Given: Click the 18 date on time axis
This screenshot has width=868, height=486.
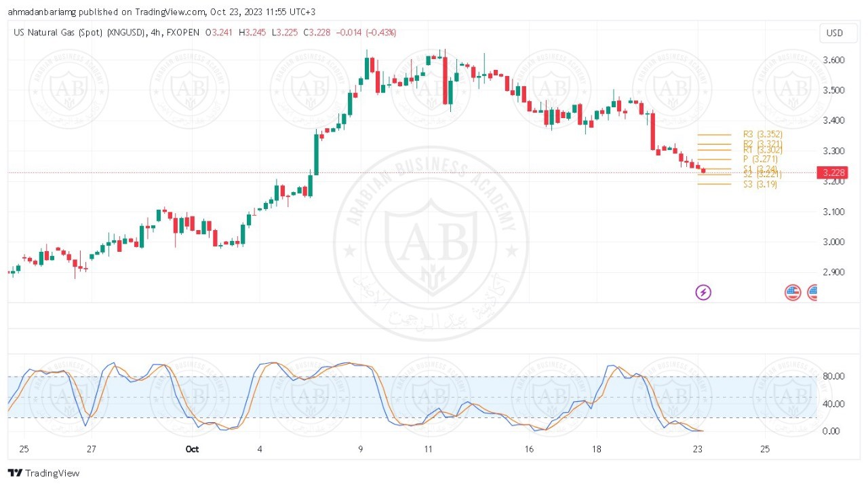Looking at the screenshot, I should click(596, 449).
